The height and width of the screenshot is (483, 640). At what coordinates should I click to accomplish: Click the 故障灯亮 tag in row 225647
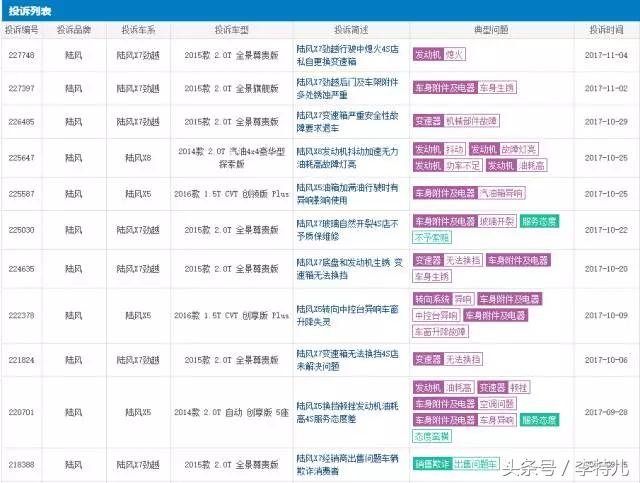tap(519, 149)
